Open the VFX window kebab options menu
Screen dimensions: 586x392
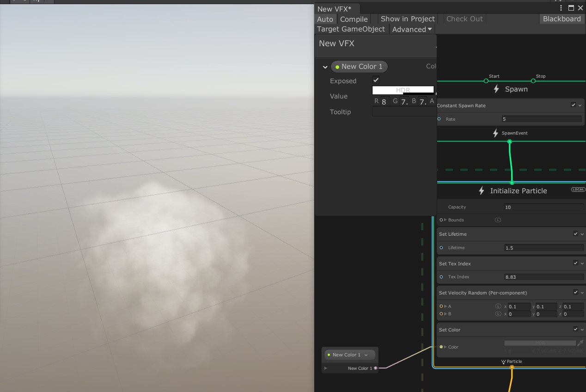click(561, 8)
